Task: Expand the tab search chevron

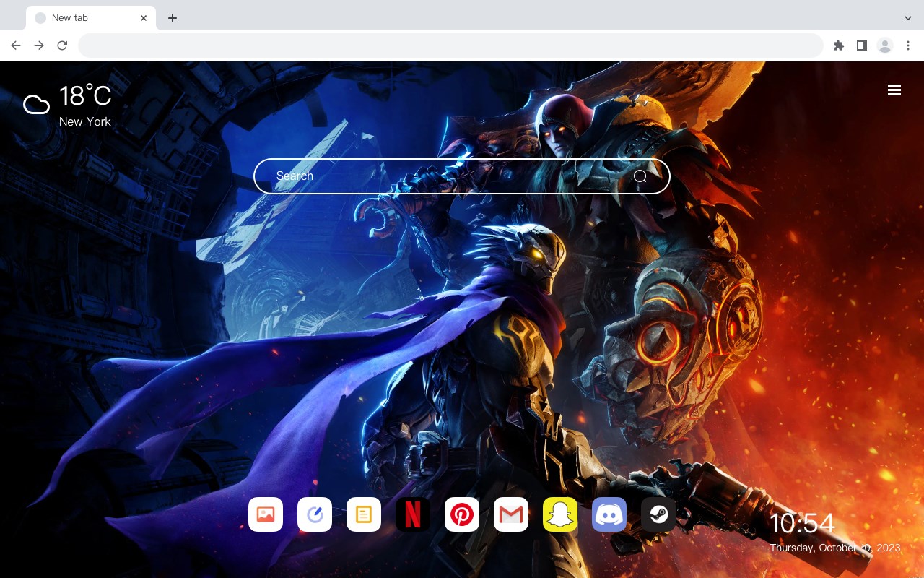Action: pos(908,18)
